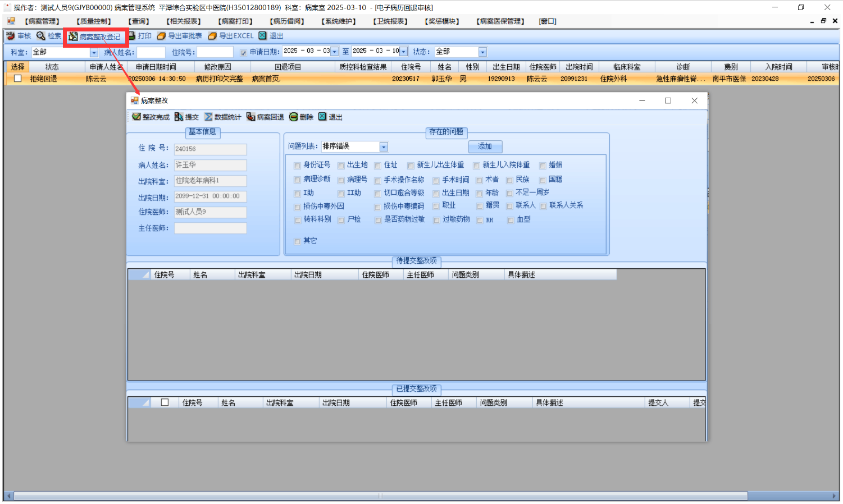Select the 拒绝回退 row checkbox
The width and height of the screenshot is (843, 504).
(x=18, y=79)
